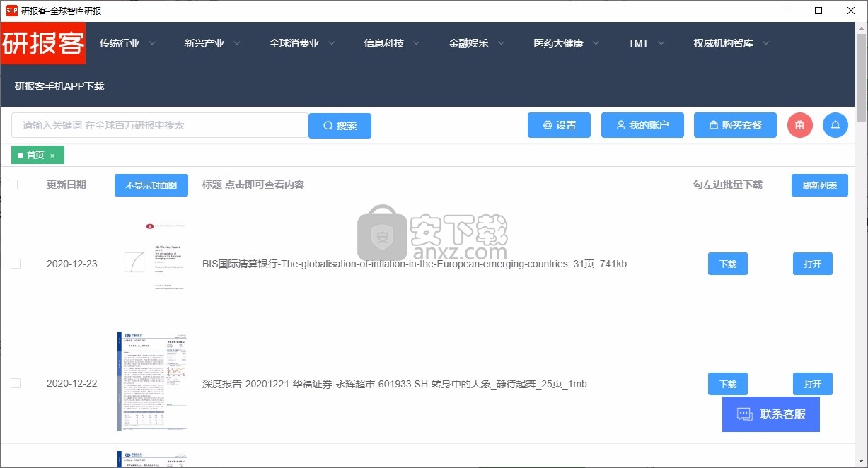The image size is (868, 468).
Task: Click the 勾左边批量下载 label
Action: click(728, 185)
